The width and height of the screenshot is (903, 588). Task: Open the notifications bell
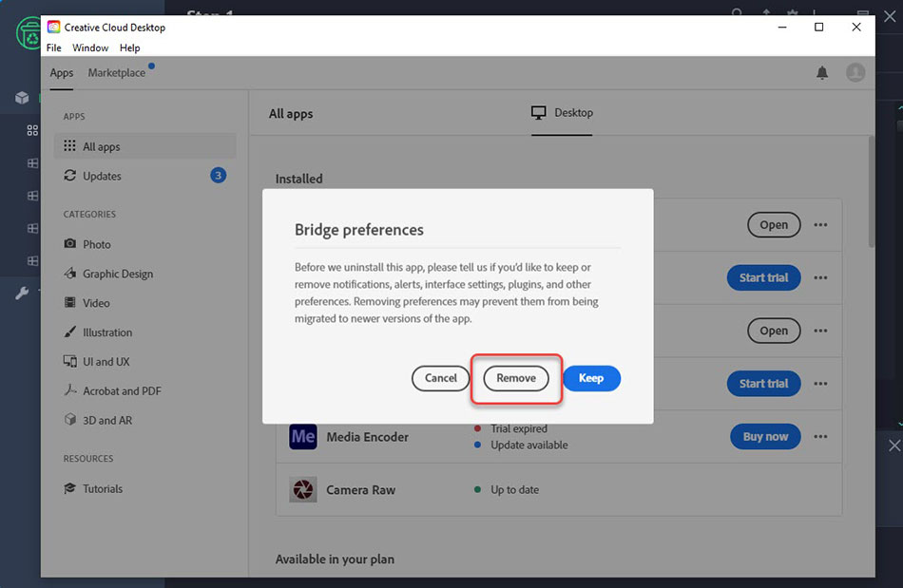pos(822,72)
